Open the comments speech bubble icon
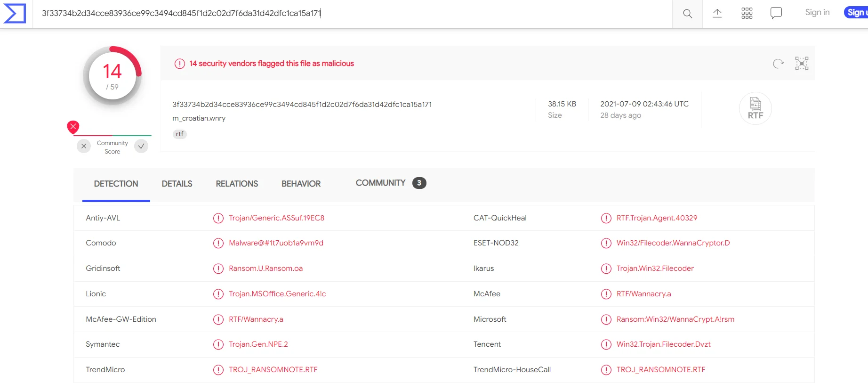 776,13
